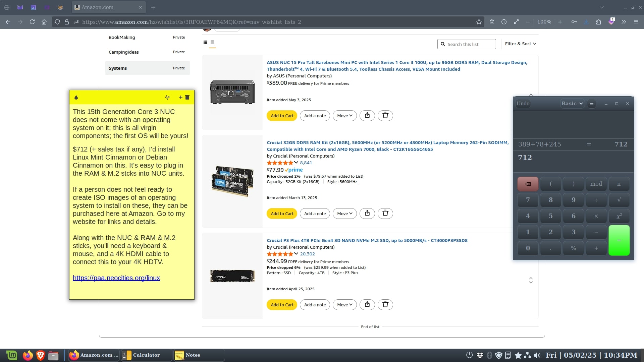Screen dimensions: 644x362
Task: Click the sticky note color droplet icon
Action: [x=76, y=98]
